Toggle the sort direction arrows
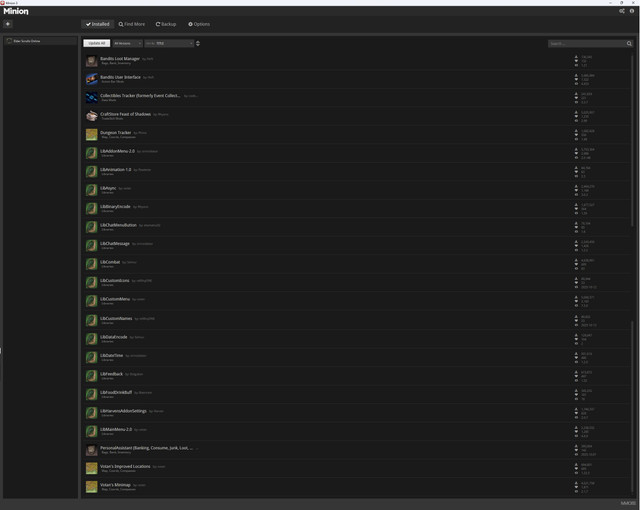640x510 pixels. (198, 43)
